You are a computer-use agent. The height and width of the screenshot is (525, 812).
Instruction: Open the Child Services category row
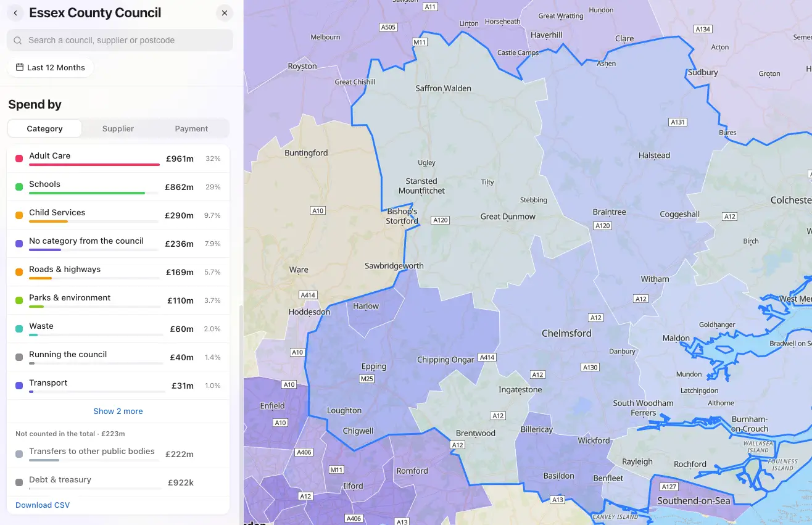point(118,215)
